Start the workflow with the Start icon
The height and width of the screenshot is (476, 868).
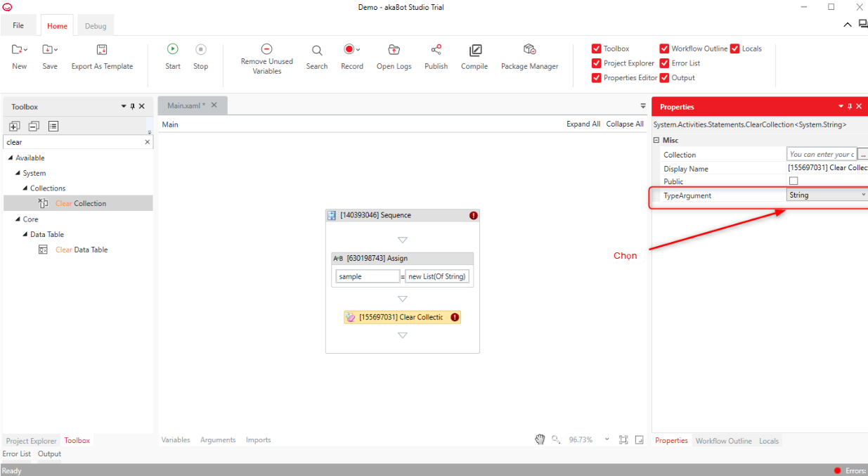point(173,49)
